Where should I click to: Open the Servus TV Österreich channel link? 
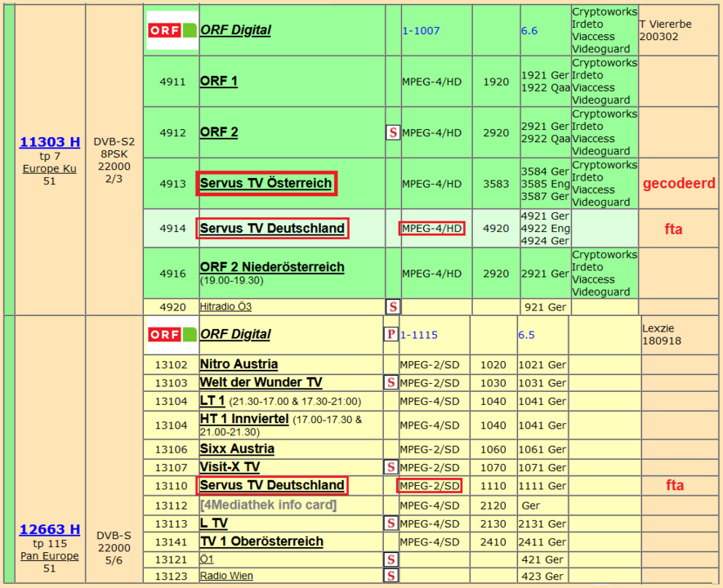click(266, 184)
